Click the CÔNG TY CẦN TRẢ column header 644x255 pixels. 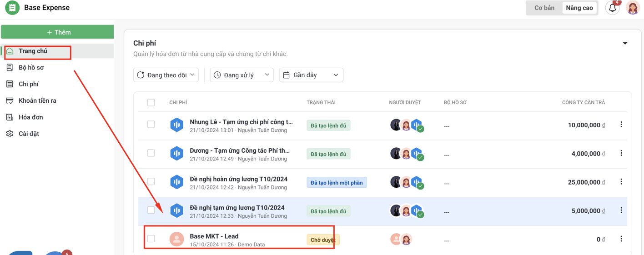pos(584,103)
